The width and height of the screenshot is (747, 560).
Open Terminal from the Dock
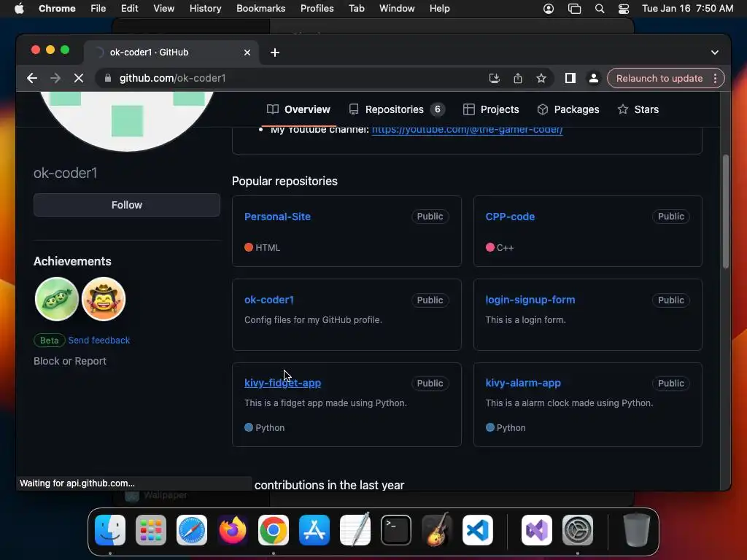pyautogui.click(x=396, y=530)
